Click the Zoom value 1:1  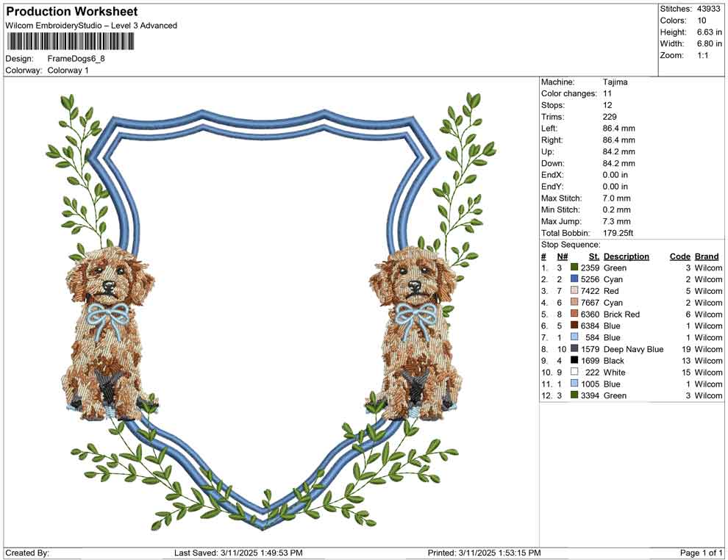click(x=703, y=55)
